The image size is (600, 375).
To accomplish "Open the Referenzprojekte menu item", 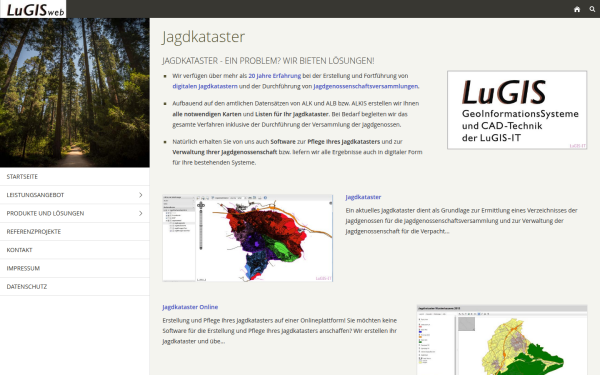I will click(75, 232).
